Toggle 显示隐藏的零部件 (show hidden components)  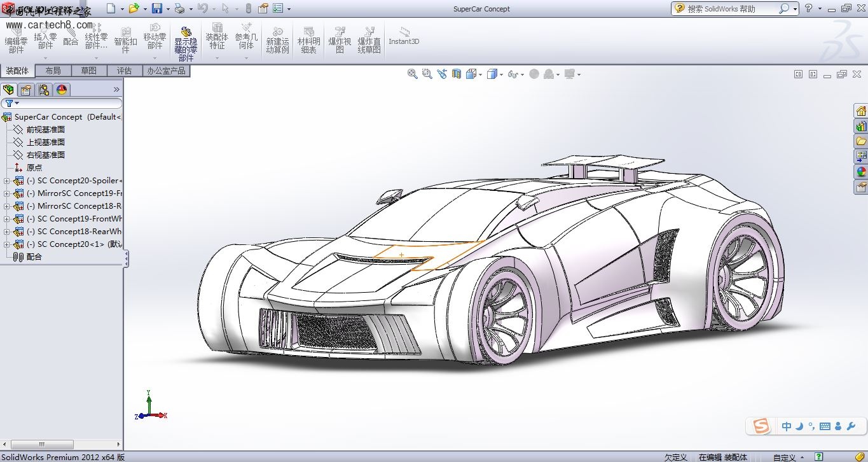[x=186, y=43]
